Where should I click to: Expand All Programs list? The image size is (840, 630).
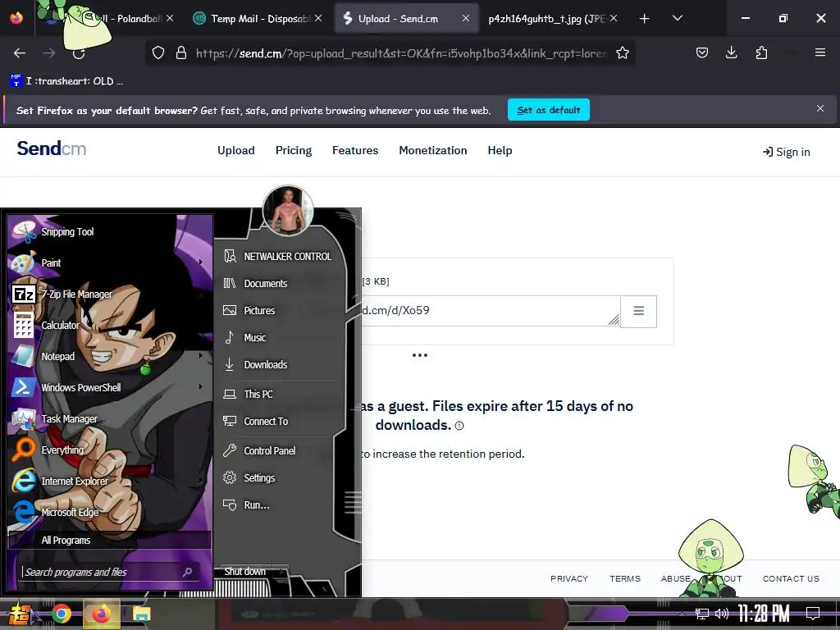point(109,540)
